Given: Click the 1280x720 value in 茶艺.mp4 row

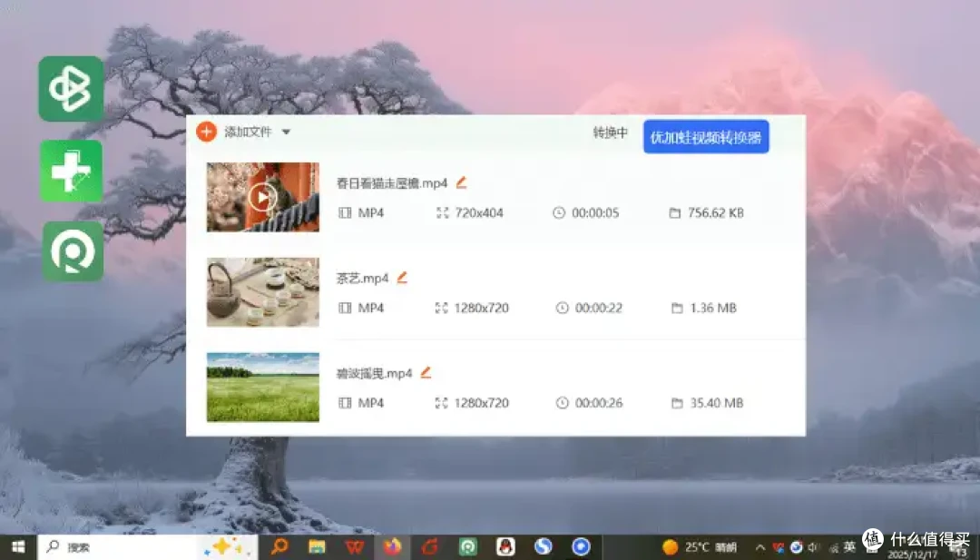Looking at the screenshot, I should (481, 308).
